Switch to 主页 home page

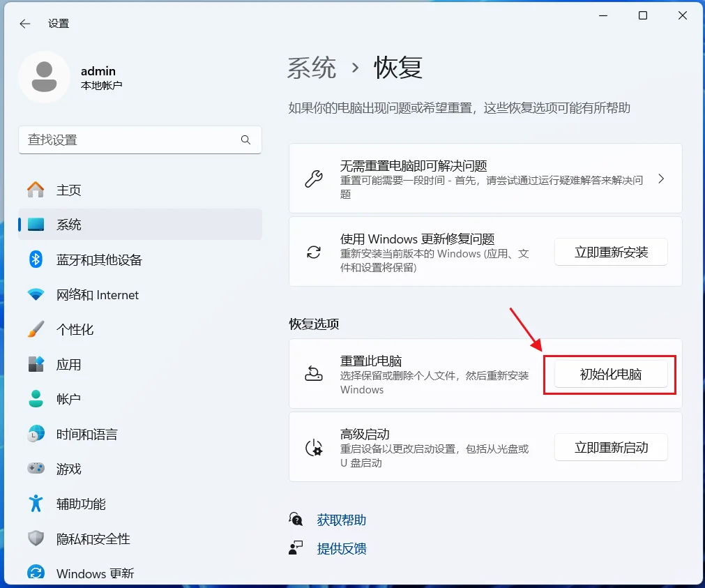tap(68, 189)
